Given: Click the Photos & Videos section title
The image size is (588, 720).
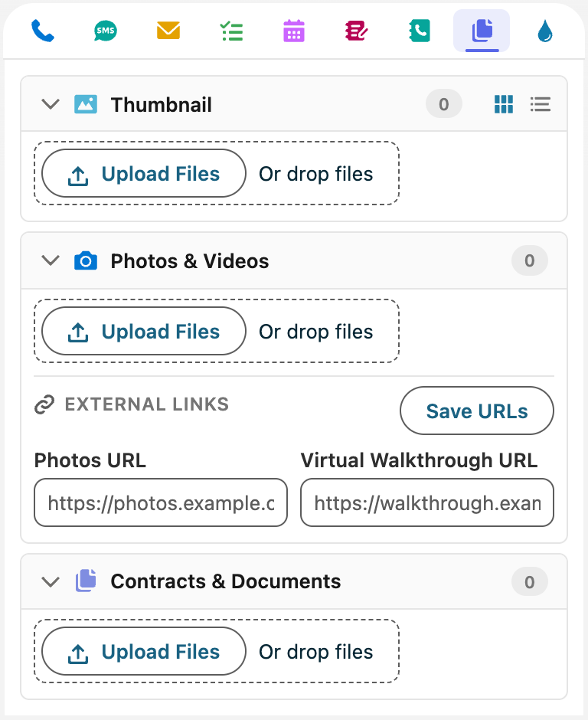Looking at the screenshot, I should pyautogui.click(x=190, y=261).
